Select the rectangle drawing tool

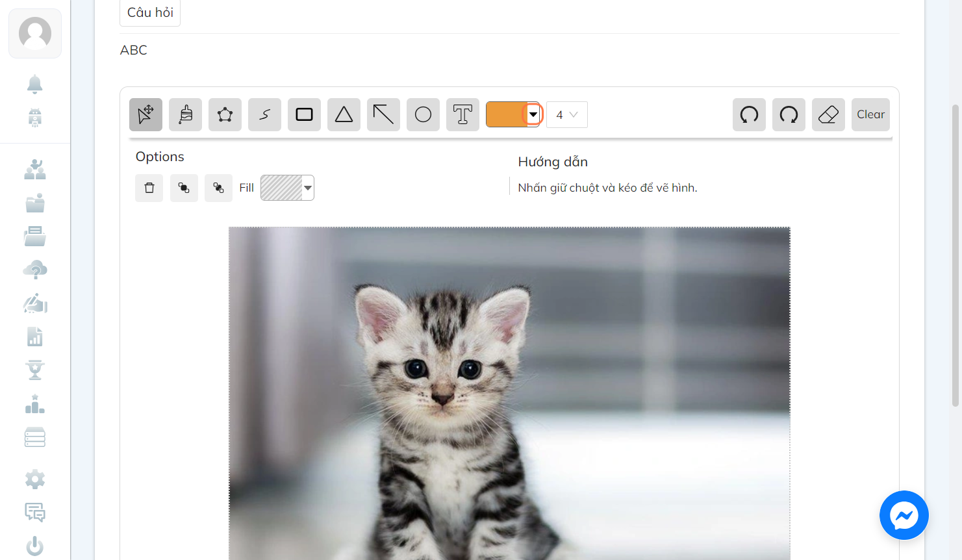pos(304,115)
